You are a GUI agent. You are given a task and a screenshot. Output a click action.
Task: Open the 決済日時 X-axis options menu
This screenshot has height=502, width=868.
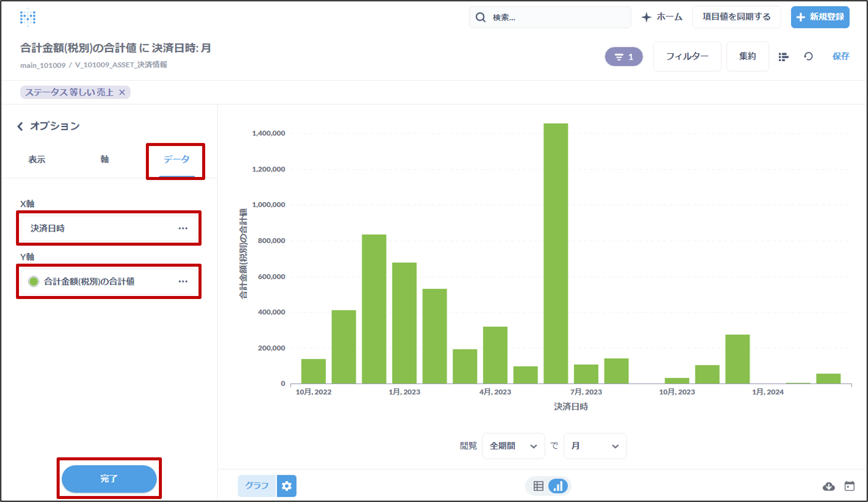[x=183, y=228]
